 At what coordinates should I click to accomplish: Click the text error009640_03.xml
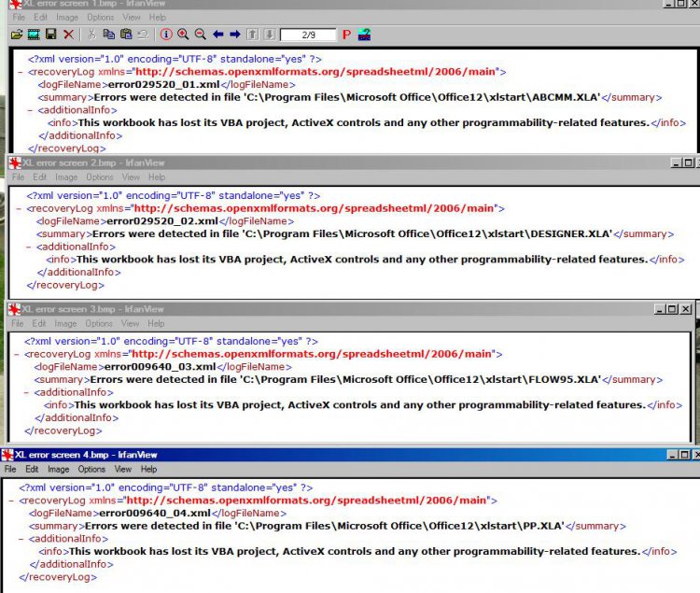pyautogui.click(x=161, y=367)
